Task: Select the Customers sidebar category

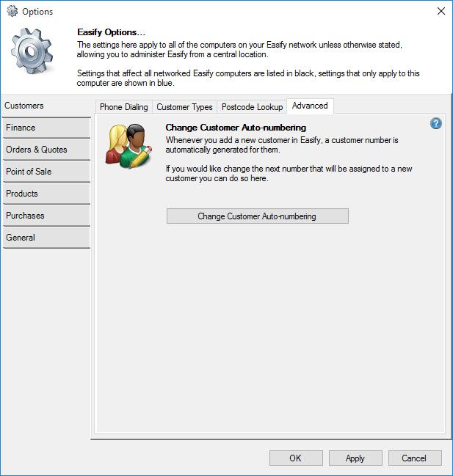Action: [x=46, y=106]
